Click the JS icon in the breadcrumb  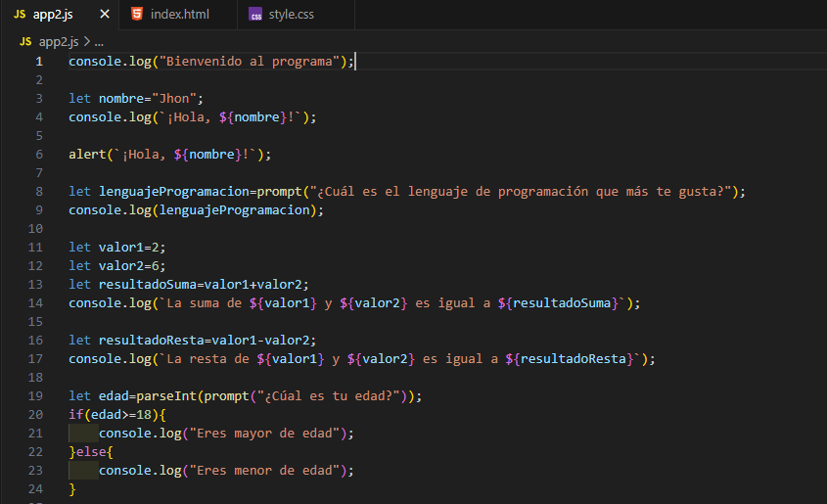pyautogui.click(x=25, y=42)
